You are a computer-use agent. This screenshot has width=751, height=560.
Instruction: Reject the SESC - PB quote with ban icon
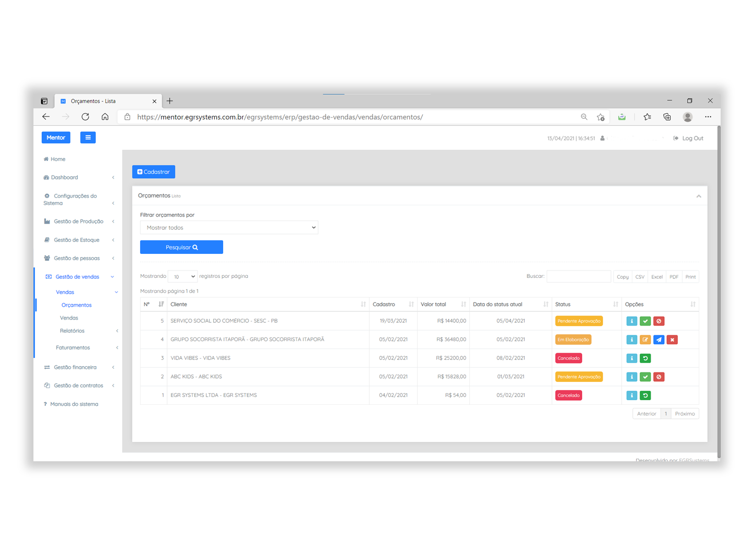[658, 321]
